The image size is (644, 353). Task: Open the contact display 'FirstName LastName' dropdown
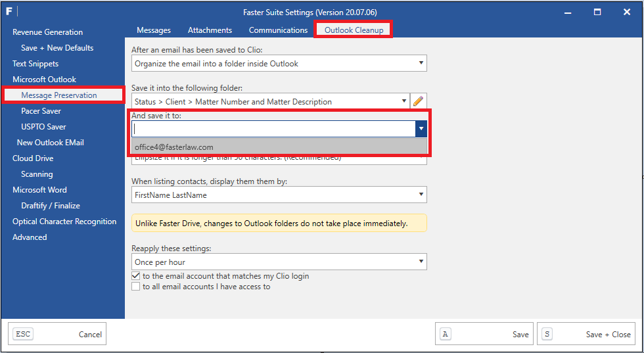click(x=279, y=195)
